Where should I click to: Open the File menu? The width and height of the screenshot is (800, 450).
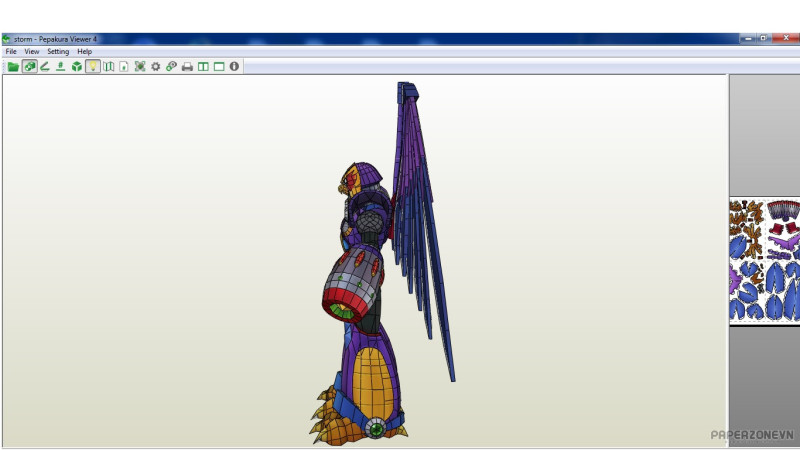(11, 52)
